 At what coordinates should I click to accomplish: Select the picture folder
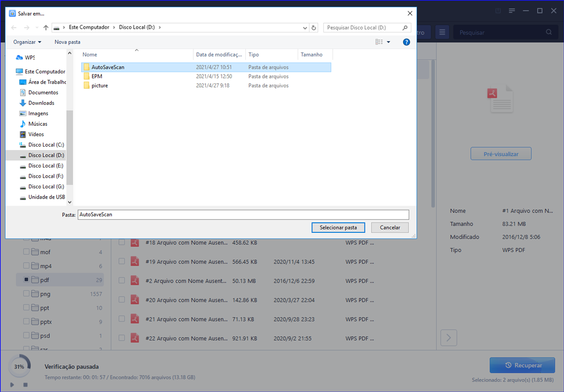[206, 86]
